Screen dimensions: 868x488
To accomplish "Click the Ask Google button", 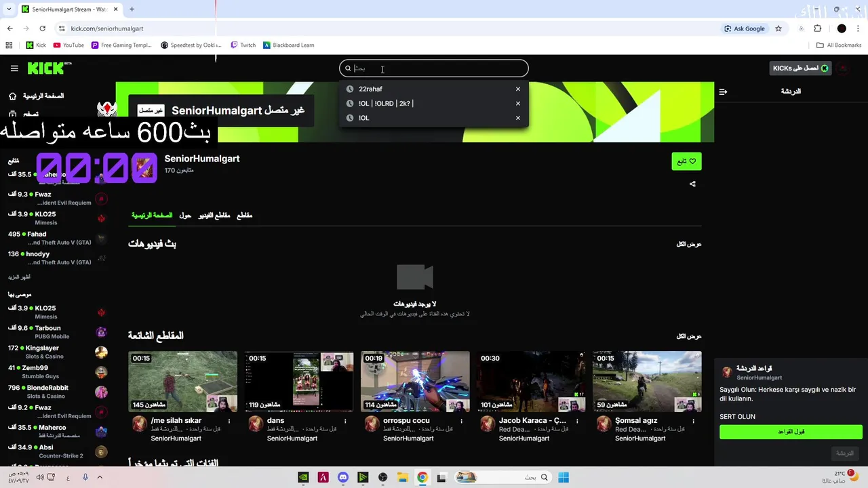I will point(745,28).
